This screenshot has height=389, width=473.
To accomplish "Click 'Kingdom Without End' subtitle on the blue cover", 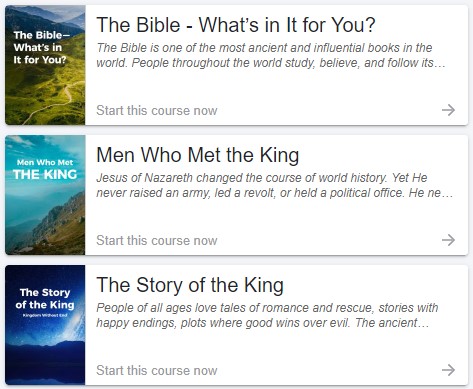I will click(45, 315).
